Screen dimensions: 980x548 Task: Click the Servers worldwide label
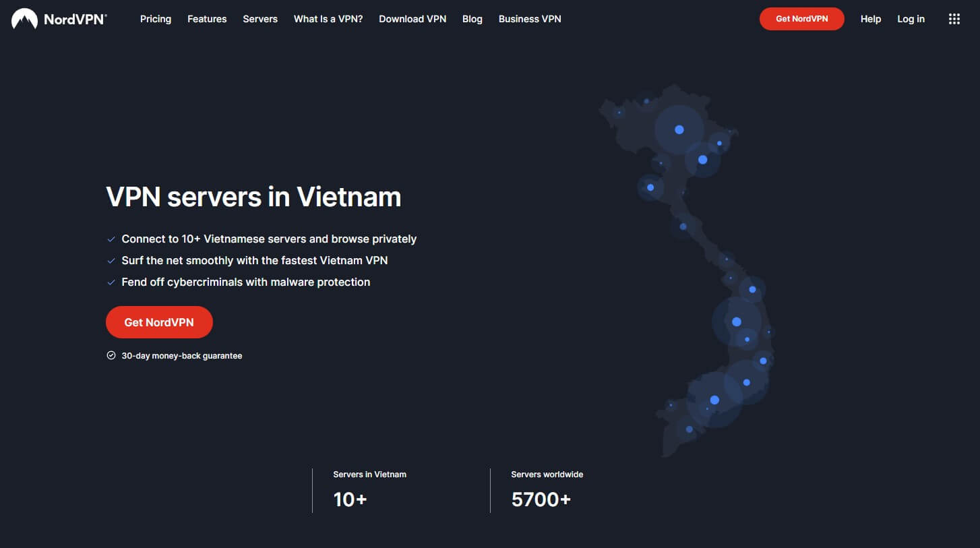point(547,475)
